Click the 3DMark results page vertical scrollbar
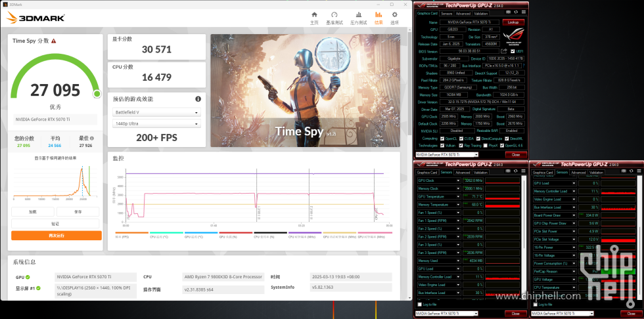 (409, 83)
